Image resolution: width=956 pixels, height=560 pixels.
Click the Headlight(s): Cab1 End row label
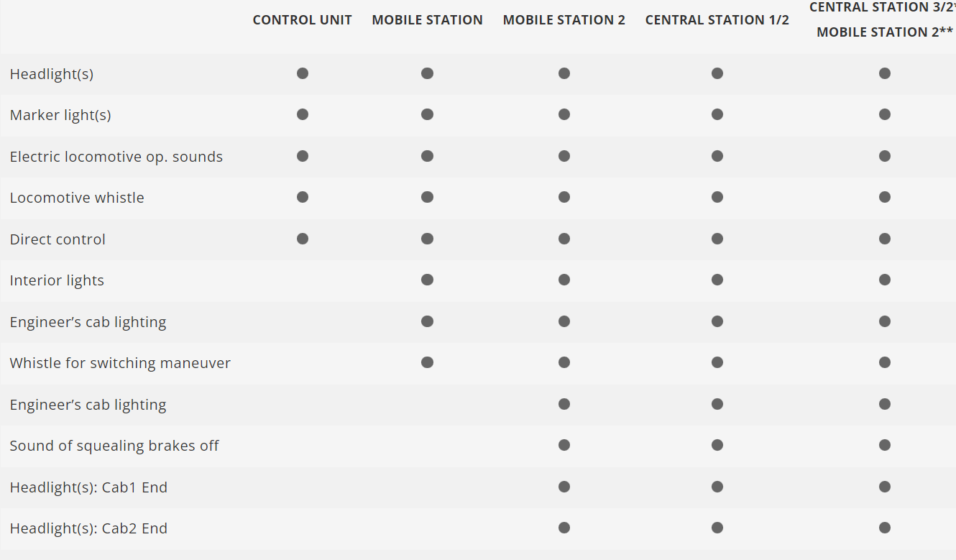[x=88, y=487]
